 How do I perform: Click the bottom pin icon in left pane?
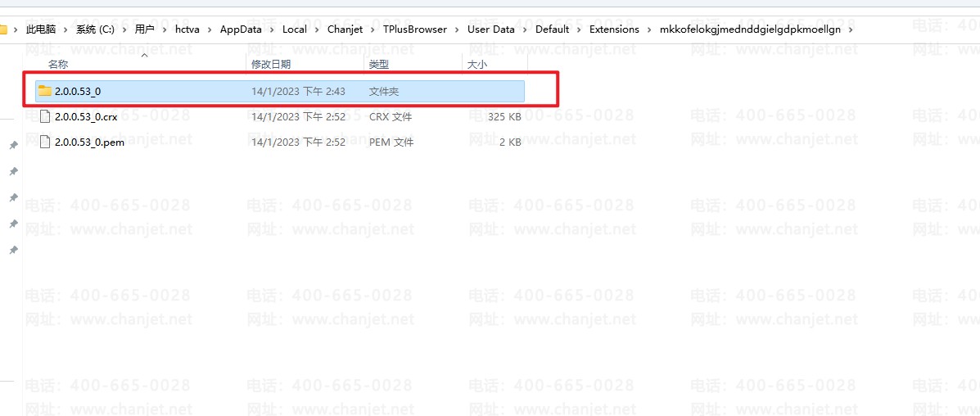pos(13,250)
